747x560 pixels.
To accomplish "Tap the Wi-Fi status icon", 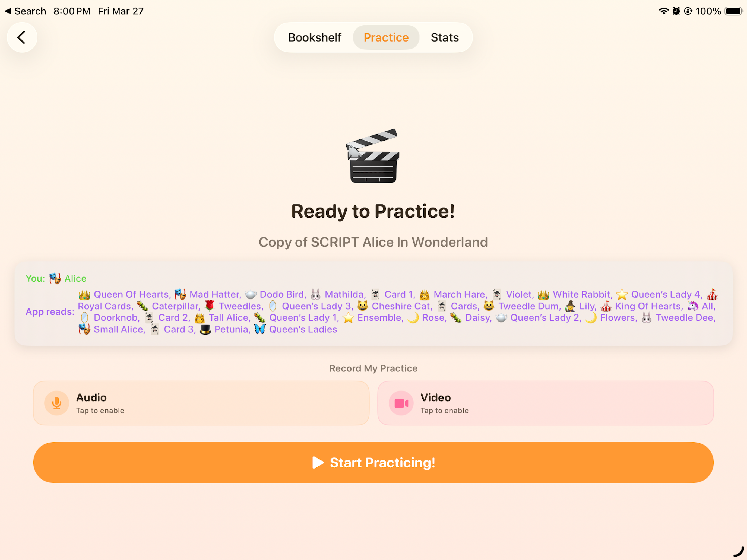I will [x=664, y=11].
